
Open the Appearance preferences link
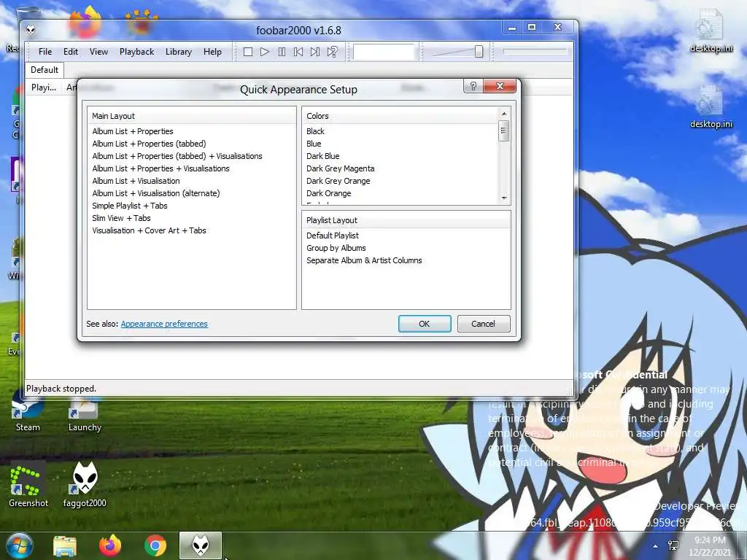click(164, 324)
